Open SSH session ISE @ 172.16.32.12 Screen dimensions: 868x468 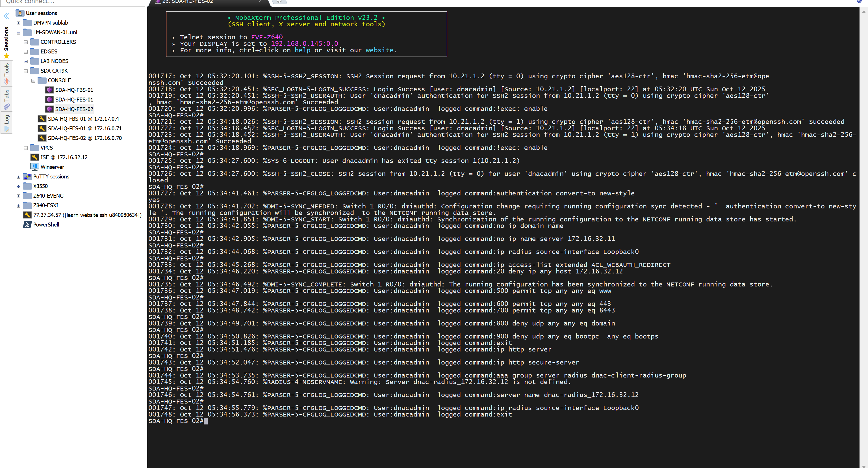[x=64, y=157]
